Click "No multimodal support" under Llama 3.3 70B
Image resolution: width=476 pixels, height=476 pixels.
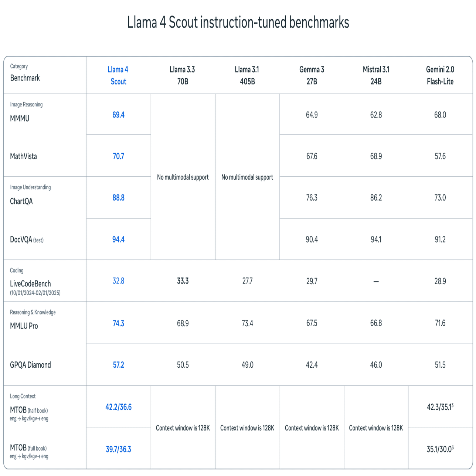(x=183, y=177)
